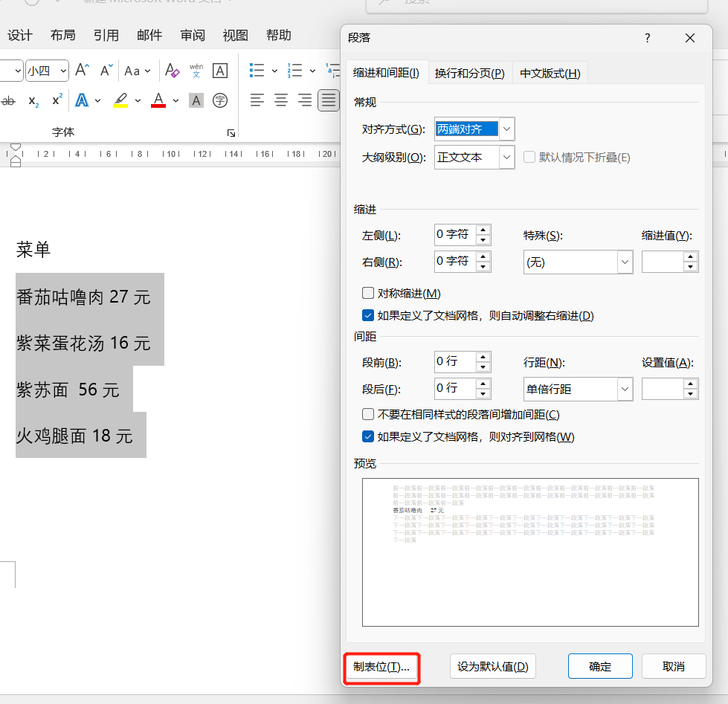Click the 左侧 left indent field
This screenshot has width=728, height=704.
pos(455,235)
